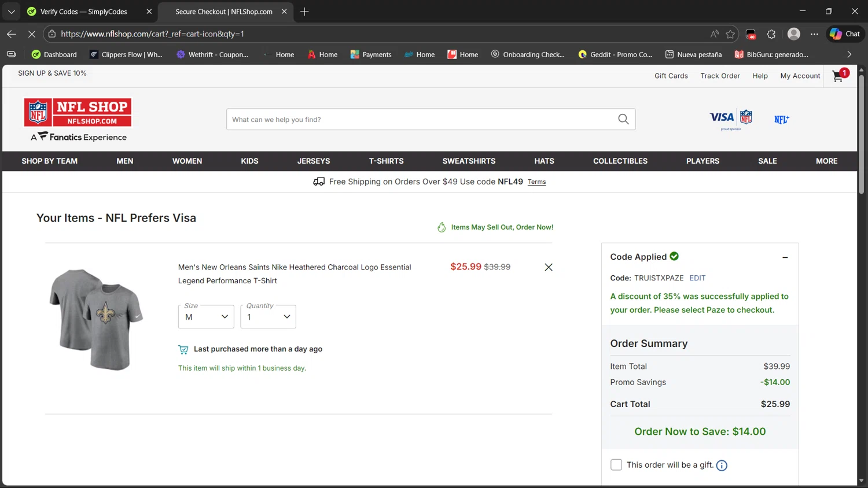Image resolution: width=868 pixels, height=488 pixels.
Task: Open Sweatshirts menu
Action: 469,161
